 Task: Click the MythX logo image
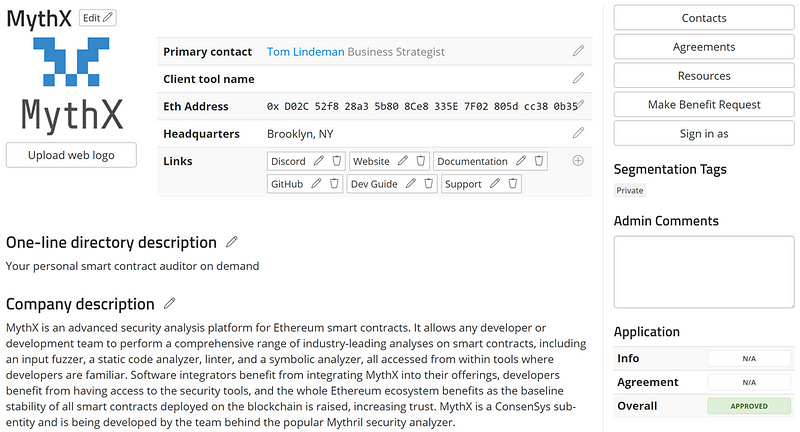(x=71, y=85)
